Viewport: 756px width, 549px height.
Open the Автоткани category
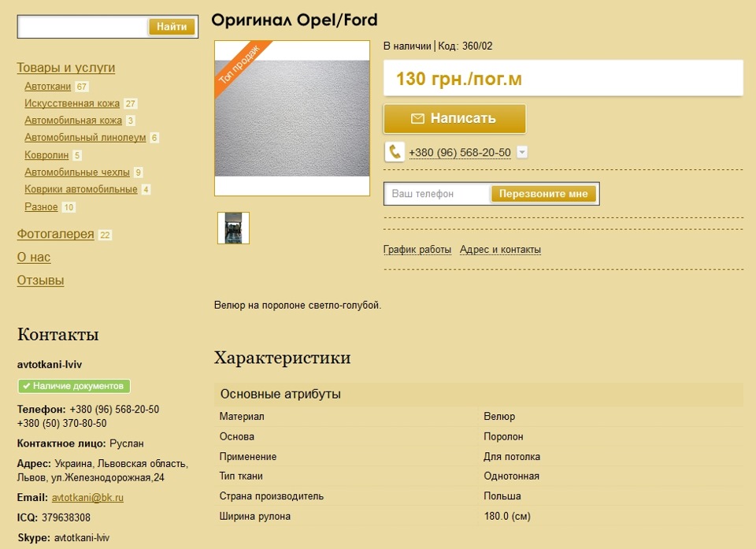(48, 87)
